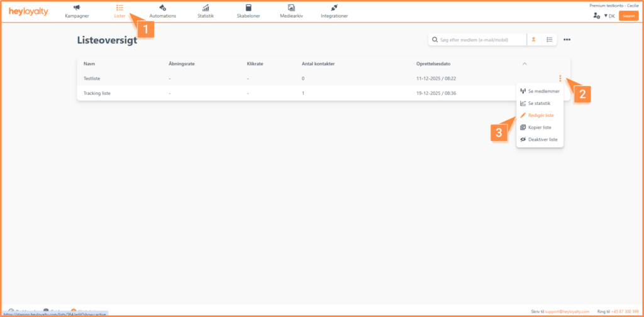Switch search to member mode (person icon)
Screen dimensions: 644x317
[x=533, y=40]
